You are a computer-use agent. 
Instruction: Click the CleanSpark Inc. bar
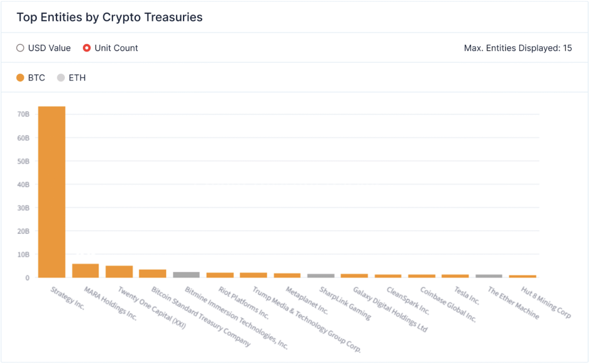click(388, 276)
